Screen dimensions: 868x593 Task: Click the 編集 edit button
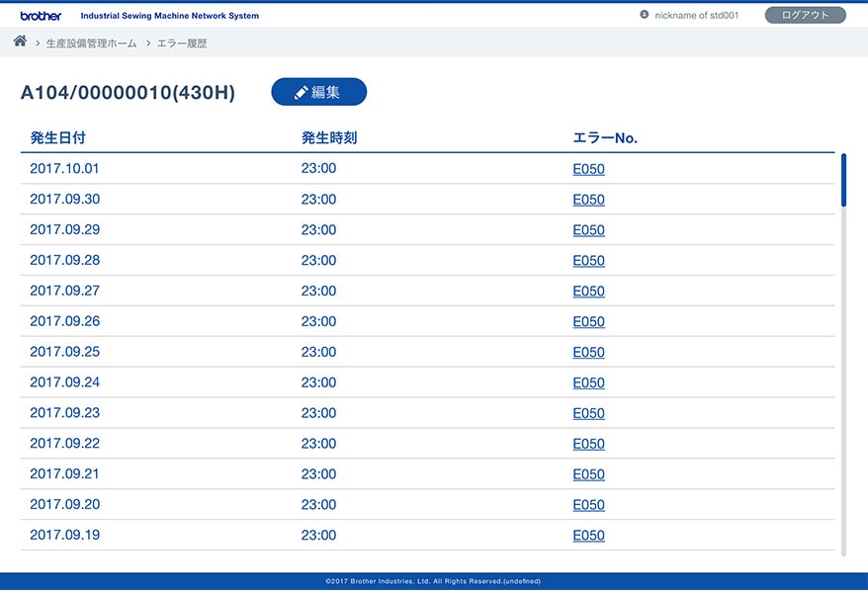pyautogui.click(x=318, y=92)
